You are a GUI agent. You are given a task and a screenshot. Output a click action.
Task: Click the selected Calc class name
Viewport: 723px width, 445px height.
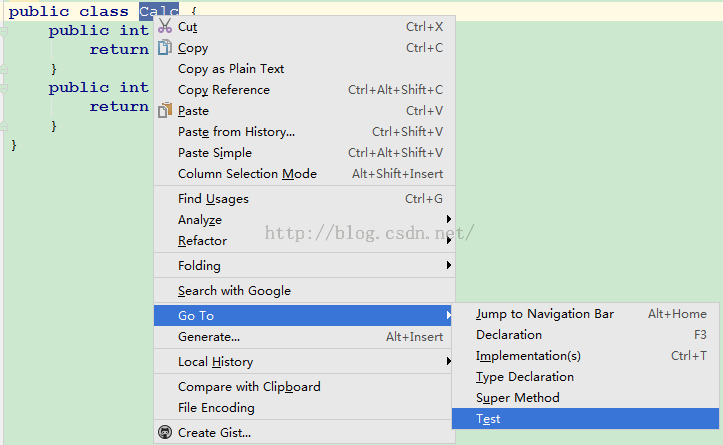[159, 11]
